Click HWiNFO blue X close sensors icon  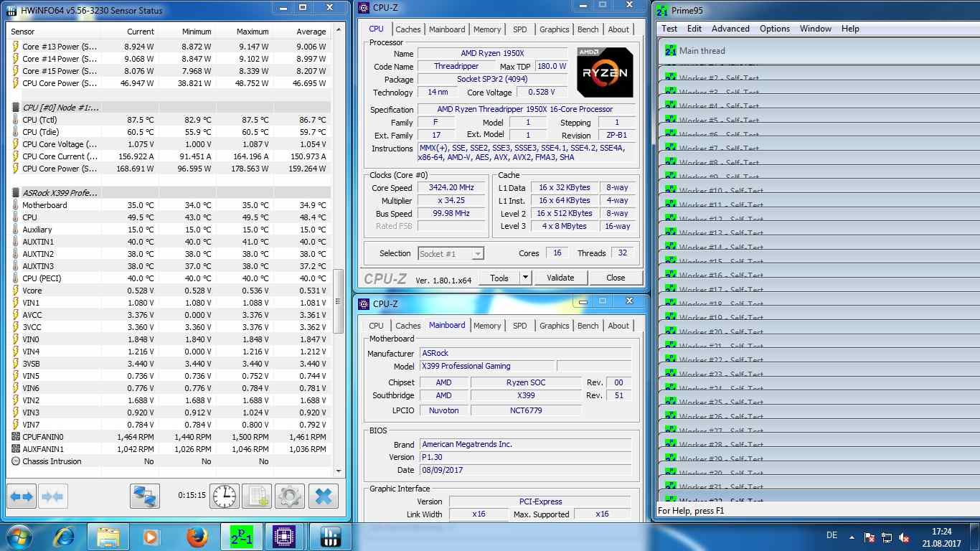[324, 496]
